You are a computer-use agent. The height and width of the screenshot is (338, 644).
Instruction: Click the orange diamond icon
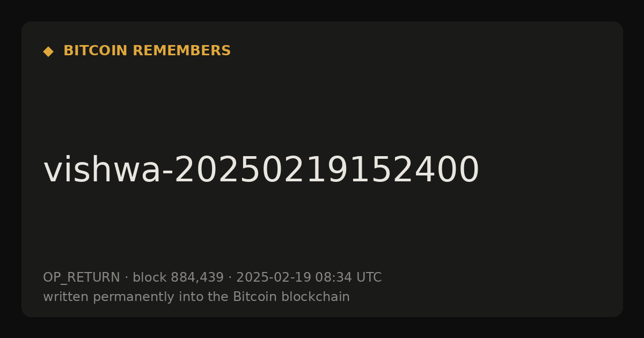click(48, 52)
